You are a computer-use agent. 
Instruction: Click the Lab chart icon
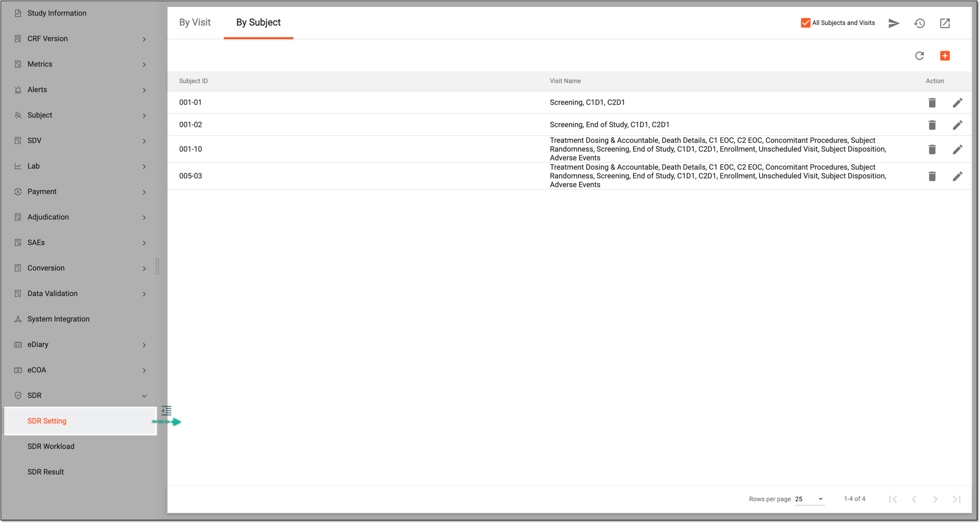18,166
